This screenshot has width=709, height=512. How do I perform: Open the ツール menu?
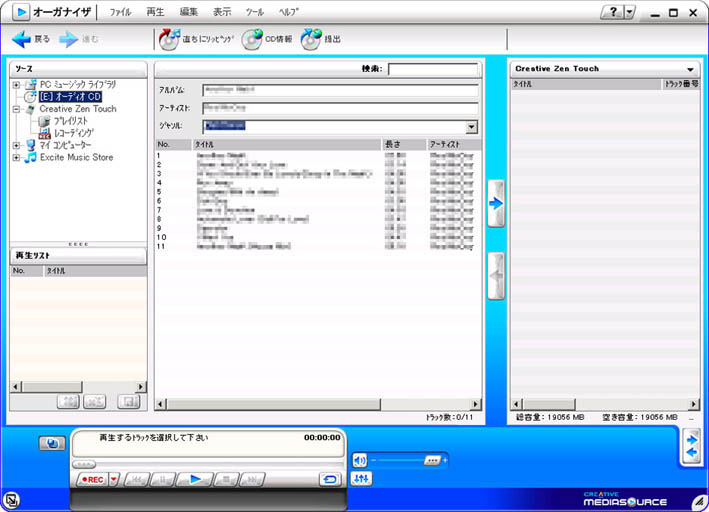pyautogui.click(x=255, y=12)
